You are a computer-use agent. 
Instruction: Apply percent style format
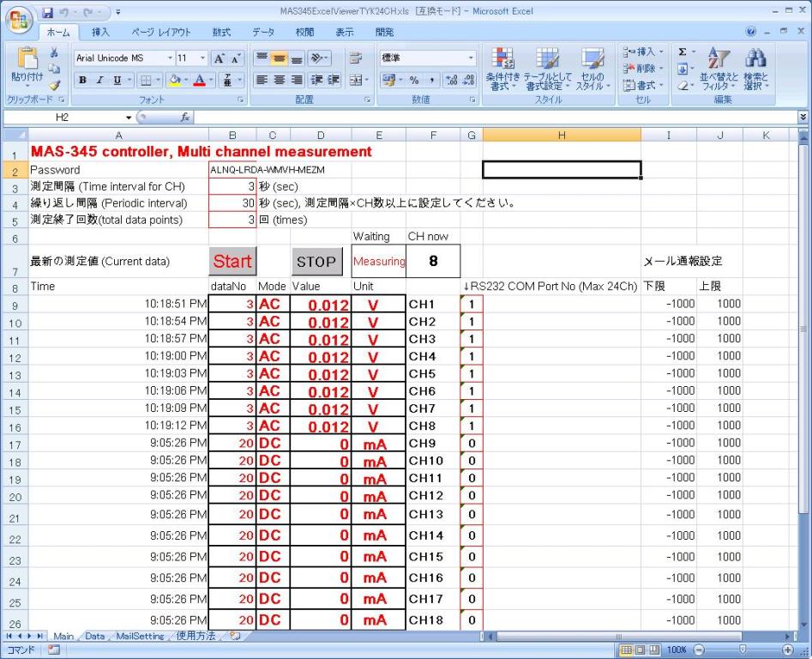click(414, 80)
